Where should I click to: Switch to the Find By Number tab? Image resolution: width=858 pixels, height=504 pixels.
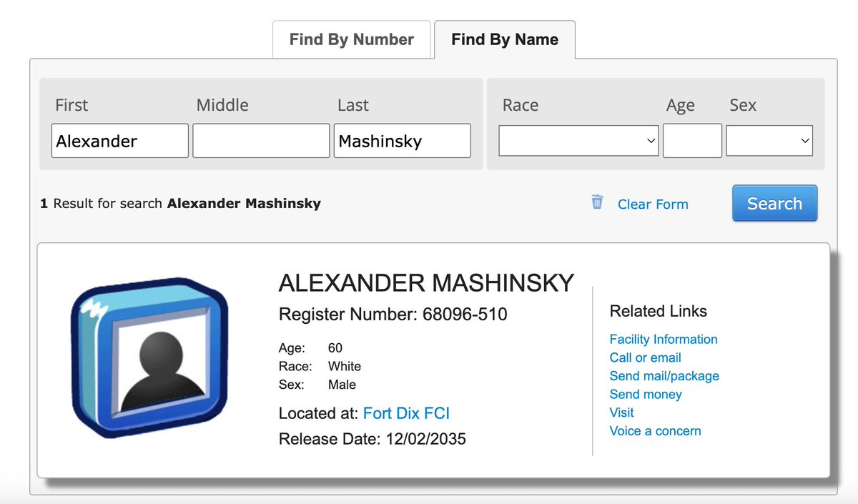pos(352,39)
